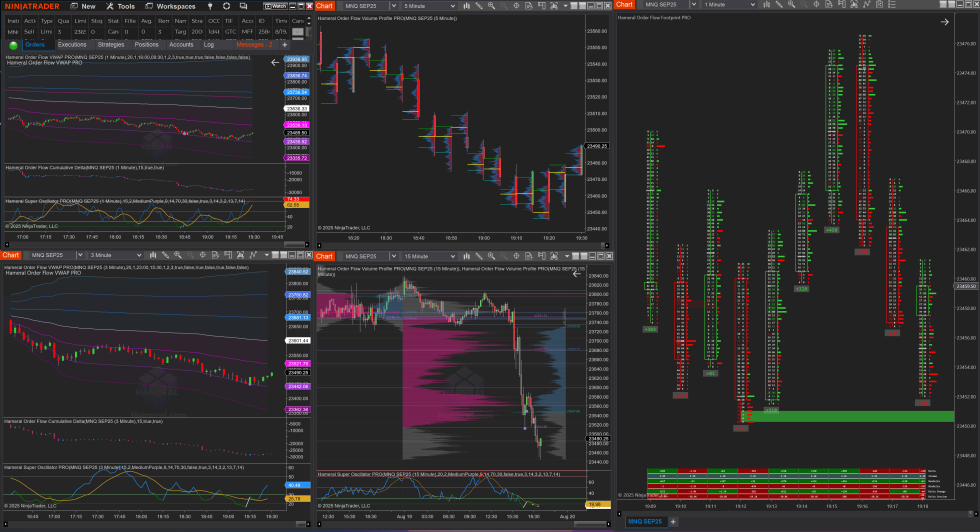Viewport: 980px width, 532px height.
Task: Open chart style icon in 3 Minute chart
Action: (152, 255)
